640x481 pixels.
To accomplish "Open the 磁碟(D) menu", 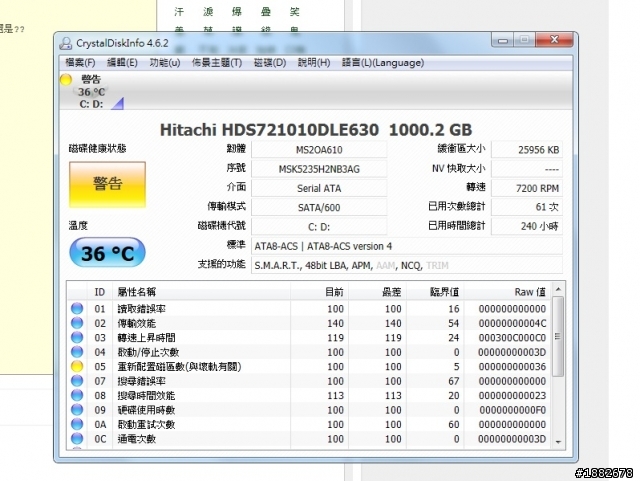I will coord(270,63).
